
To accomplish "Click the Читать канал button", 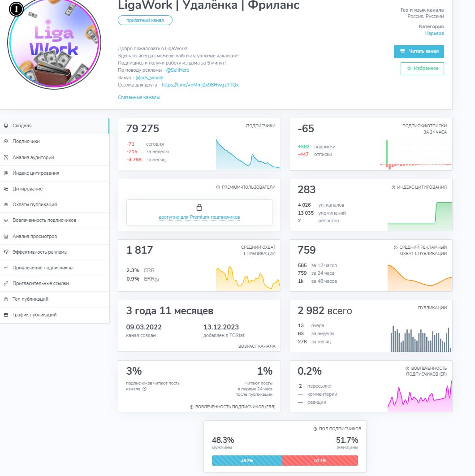I will (419, 52).
